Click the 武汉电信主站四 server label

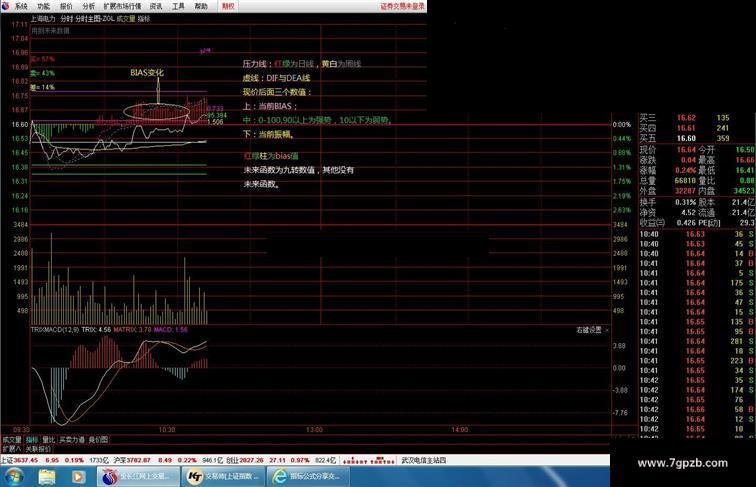[x=424, y=460]
